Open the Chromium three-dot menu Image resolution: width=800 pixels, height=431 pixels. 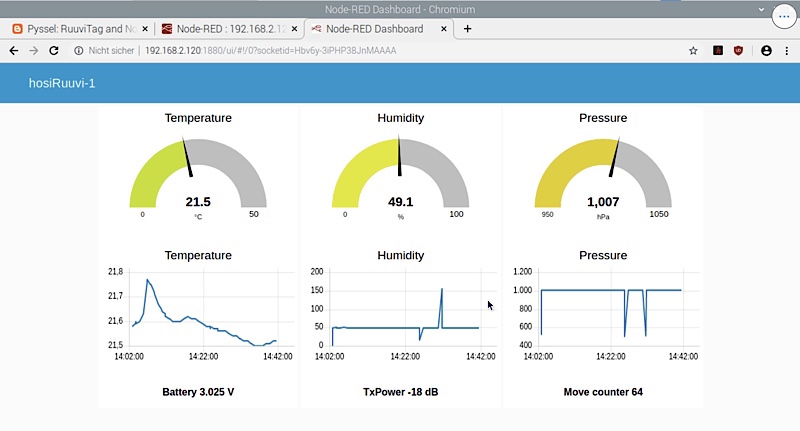(x=787, y=50)
